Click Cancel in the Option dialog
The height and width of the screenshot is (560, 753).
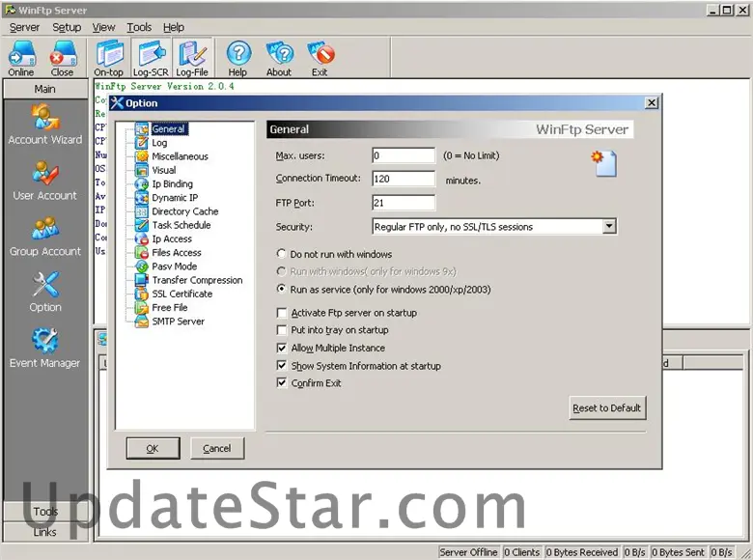[x=217, y=448]
